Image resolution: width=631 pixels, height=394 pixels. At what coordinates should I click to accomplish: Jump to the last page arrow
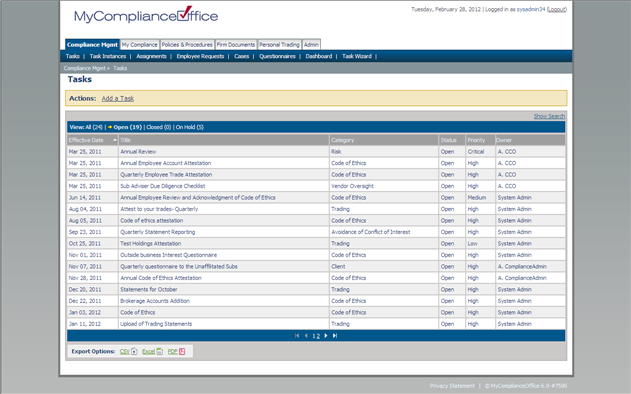(x=335, y=336)
